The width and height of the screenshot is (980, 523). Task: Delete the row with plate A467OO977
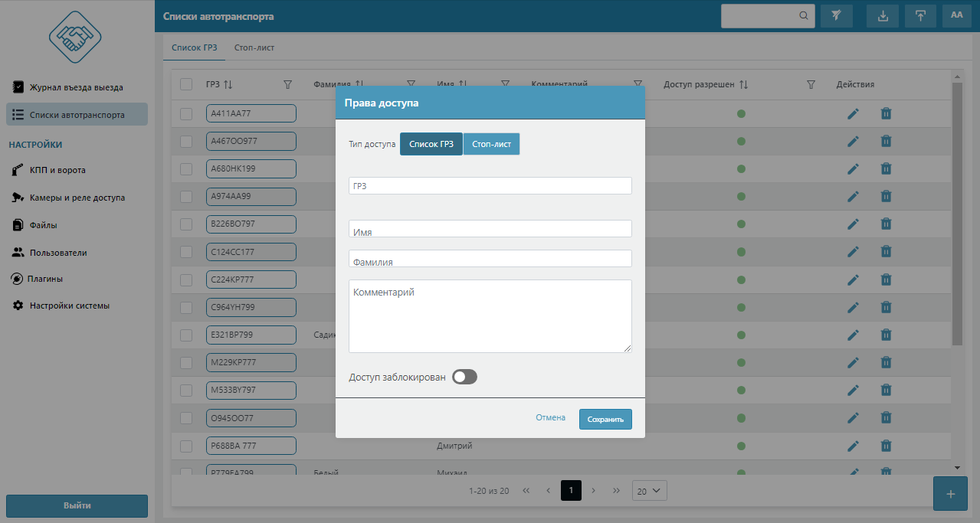tap(886, 142)
